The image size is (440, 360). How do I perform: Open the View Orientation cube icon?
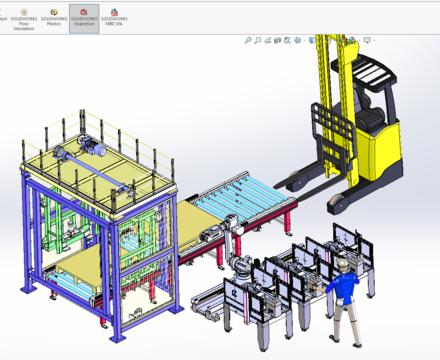click(297, 41)
